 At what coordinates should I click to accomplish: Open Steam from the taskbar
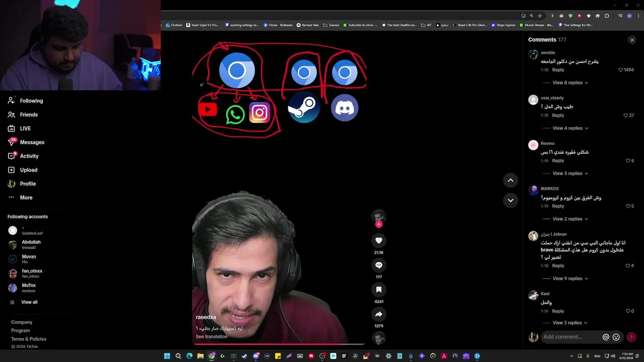coord(245,356)
